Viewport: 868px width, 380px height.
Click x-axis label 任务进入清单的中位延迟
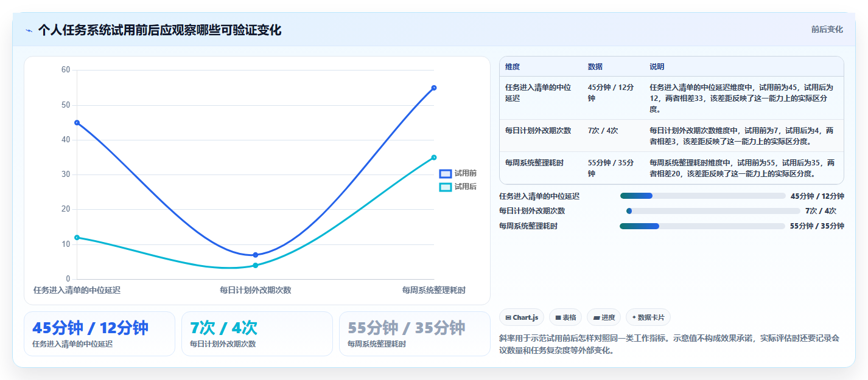(77, 290)
